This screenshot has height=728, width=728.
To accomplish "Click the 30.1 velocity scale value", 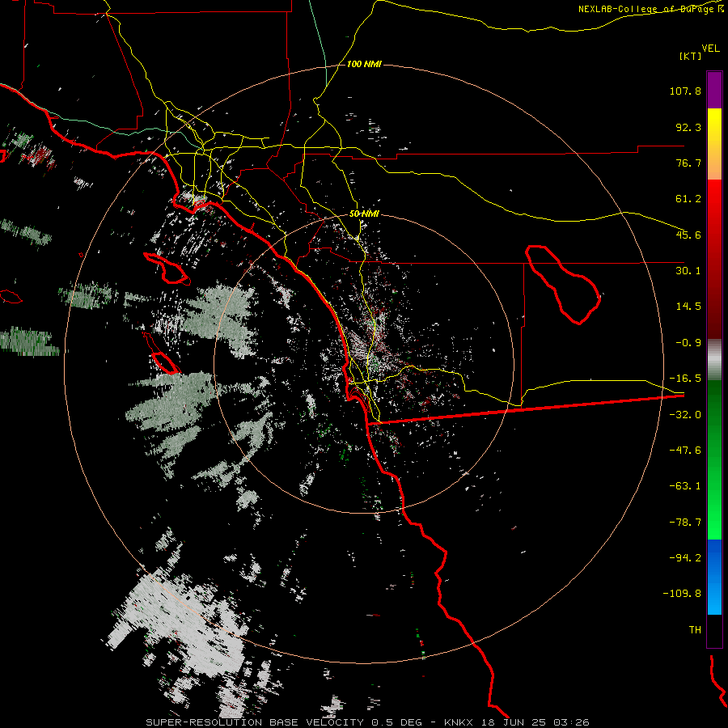I will [688, 271].
